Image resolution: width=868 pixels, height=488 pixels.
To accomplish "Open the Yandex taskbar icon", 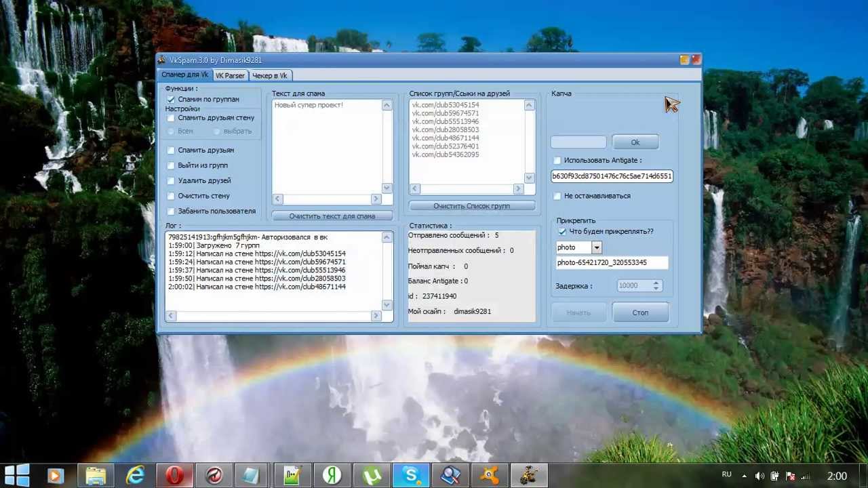I will [x=332, y=475].
